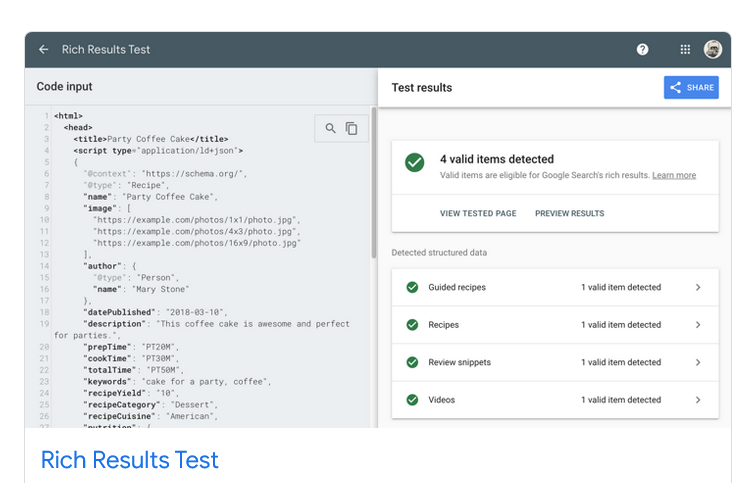Click the script type application/ld+json line
The width and height of the screenshot is (740, 483).
point(158,151)
